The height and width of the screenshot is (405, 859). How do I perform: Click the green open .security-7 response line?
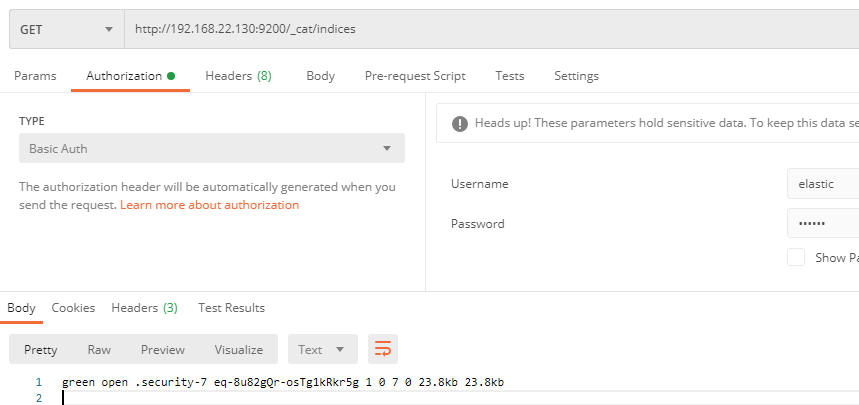283,383
